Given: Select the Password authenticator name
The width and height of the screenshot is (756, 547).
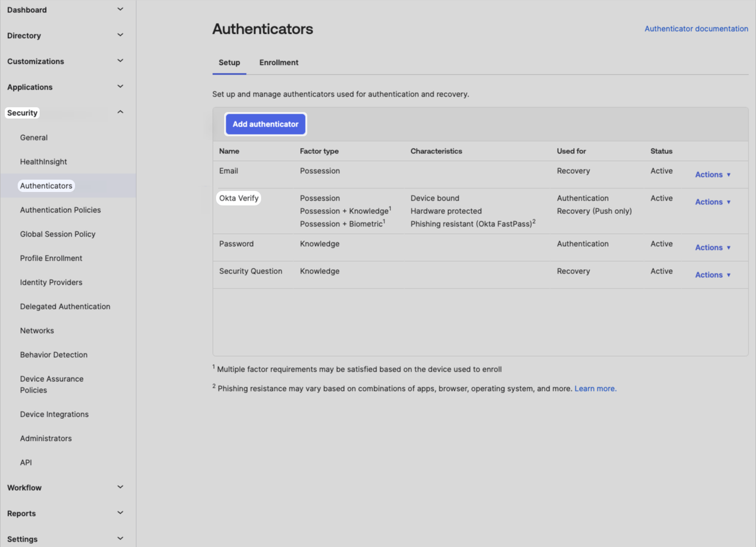Looking at the screenshot, I should click(x=236, y=243).
